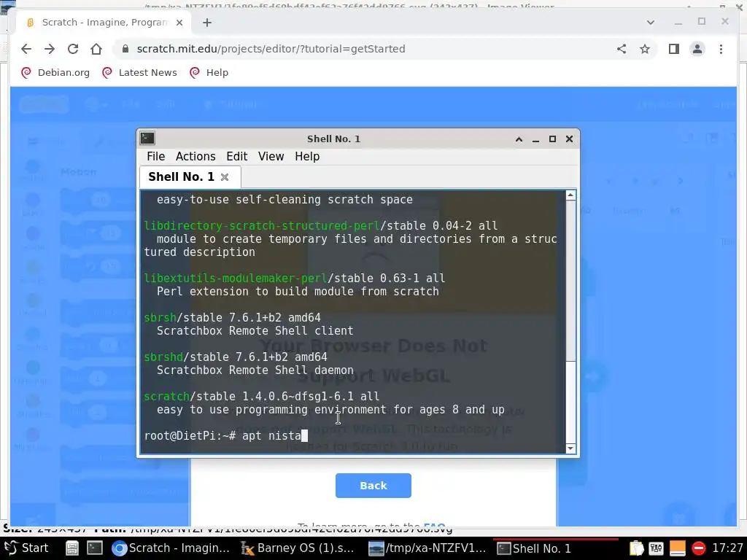Click terminal scrollbar down arrow
Viewport: 747px width, 560px height.
(x=570, y=448)
